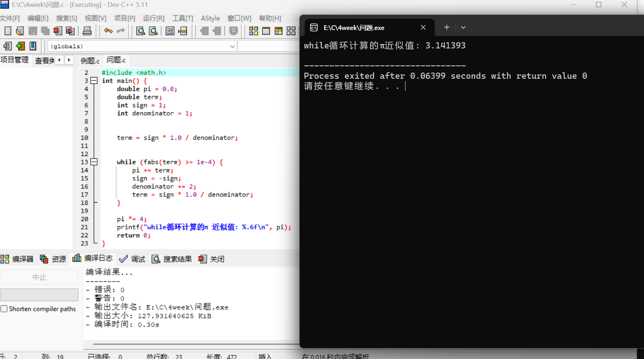
Task: Collapse the main() code fold on line 3
Action: coord(94,81)
